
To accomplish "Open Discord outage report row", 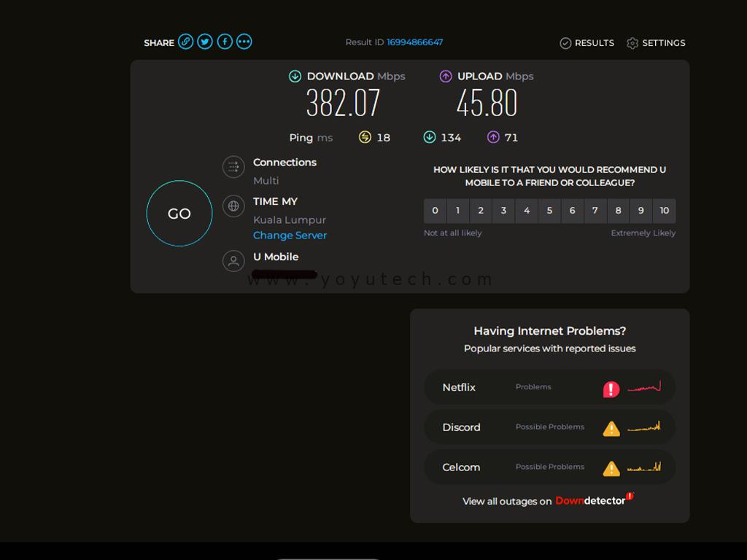I will click(549, 427).
